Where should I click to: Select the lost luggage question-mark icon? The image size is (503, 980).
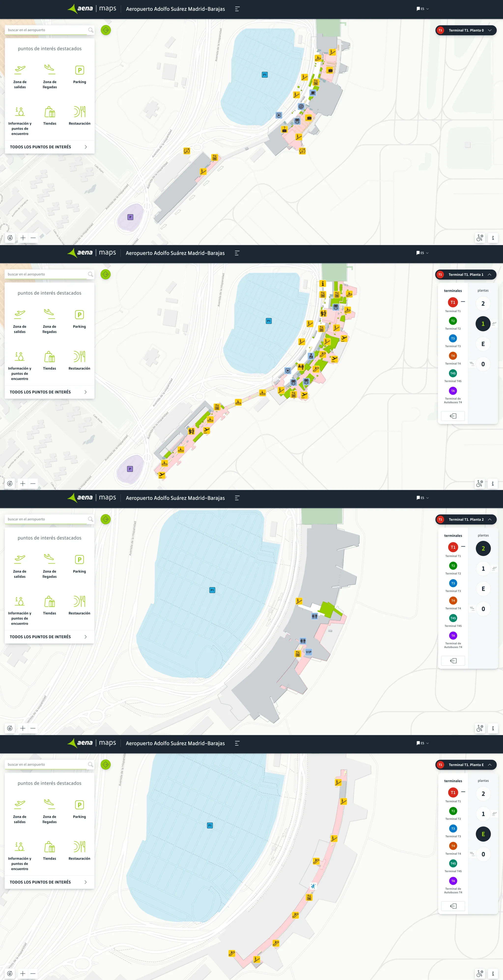point(284,129)
